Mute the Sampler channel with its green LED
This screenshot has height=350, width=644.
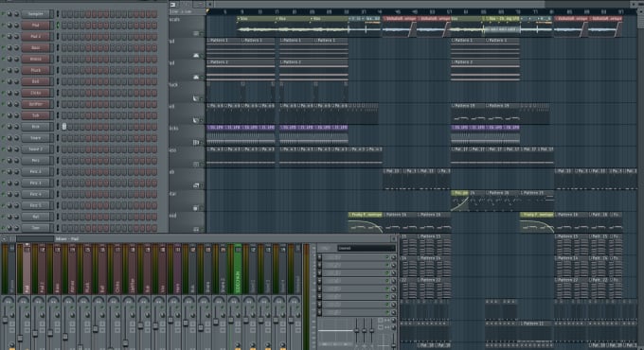coord(3,14)
